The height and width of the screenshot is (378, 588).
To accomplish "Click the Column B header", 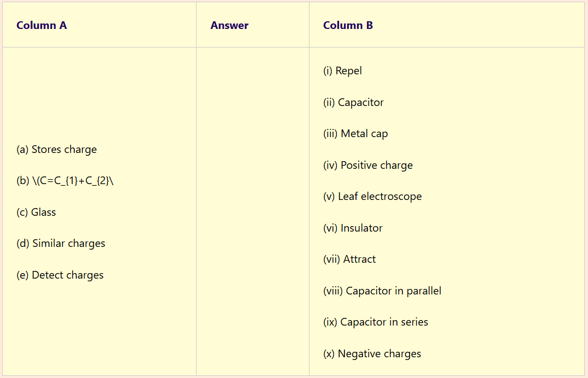I will [348, 25].
